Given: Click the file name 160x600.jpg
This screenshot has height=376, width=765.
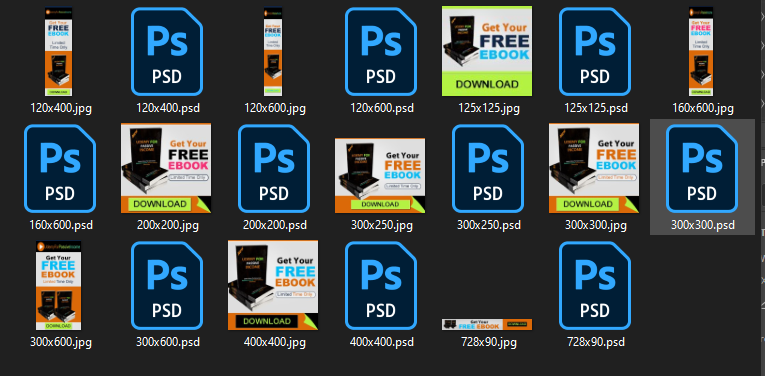Looking at the screenshot, I should [703, 108].
